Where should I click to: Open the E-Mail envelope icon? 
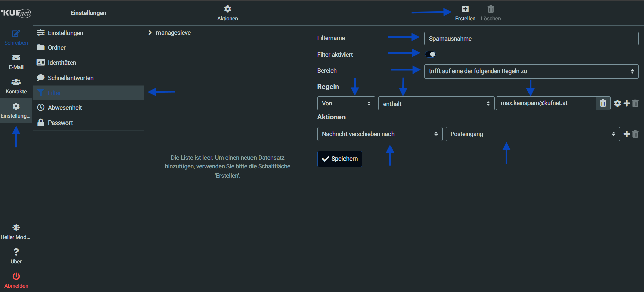point(16,58)
